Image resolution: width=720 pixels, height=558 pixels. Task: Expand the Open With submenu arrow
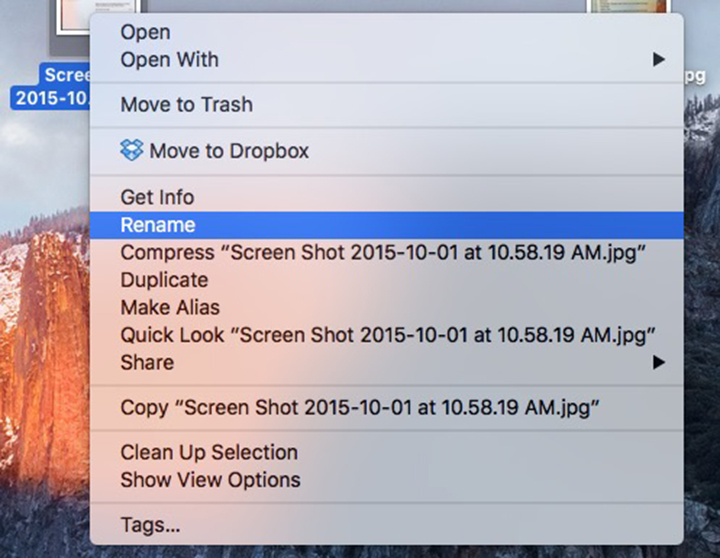659,59
